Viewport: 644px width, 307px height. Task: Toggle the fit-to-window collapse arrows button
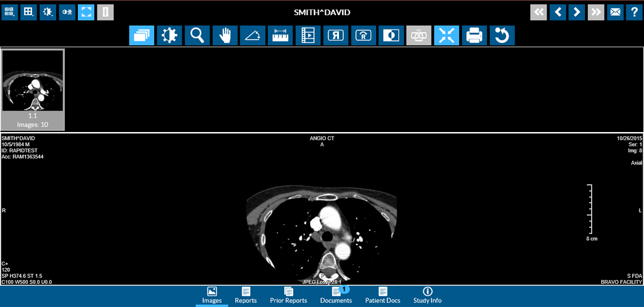447,36
